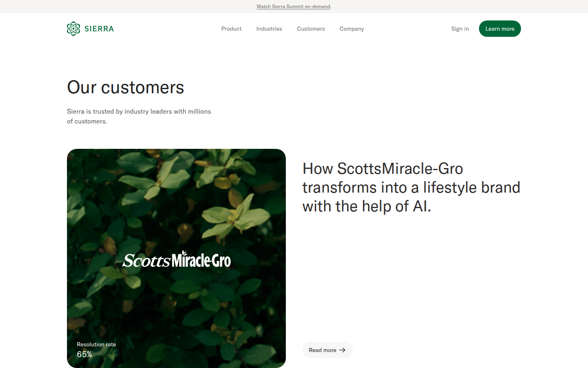
Task: Click the arrow icon beside Read more
Action: pos(342,350)
